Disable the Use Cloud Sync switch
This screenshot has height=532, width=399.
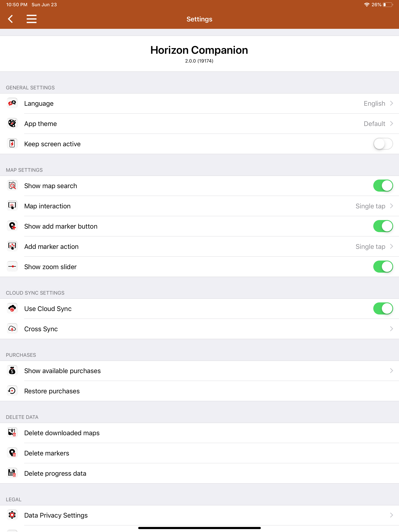click(383, 309)
